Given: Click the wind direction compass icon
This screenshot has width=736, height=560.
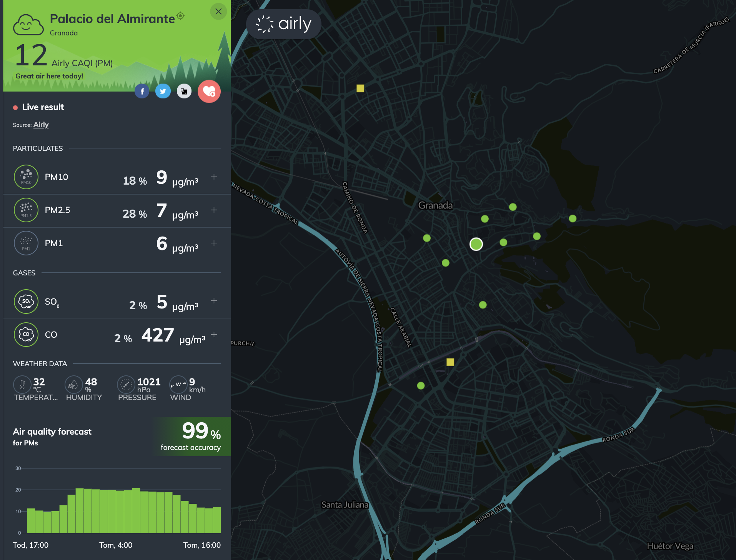Looking at the screenshot, I should coord(178,384).
